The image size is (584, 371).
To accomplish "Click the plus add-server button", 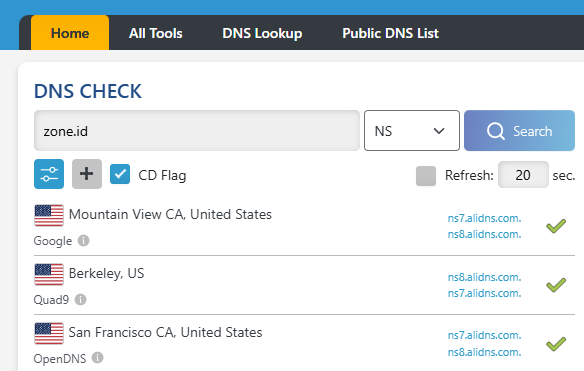I will pyautogui.click(x=87, y=174).
